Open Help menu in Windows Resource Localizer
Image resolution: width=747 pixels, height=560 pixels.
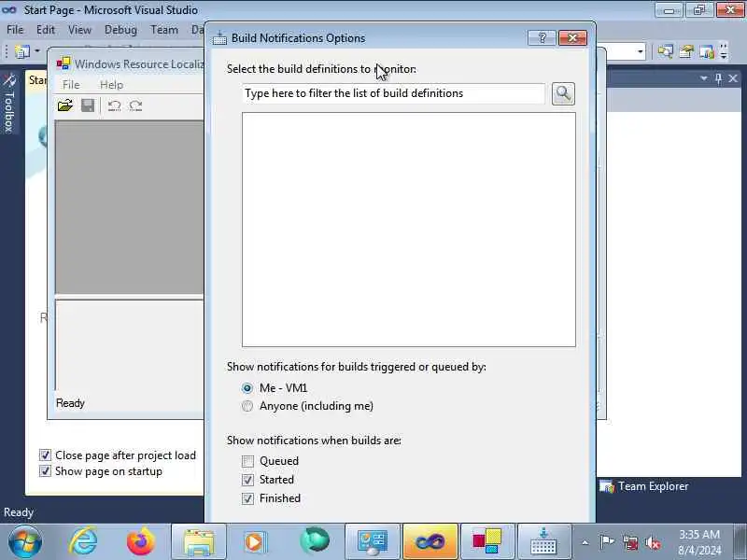[111, 85]
